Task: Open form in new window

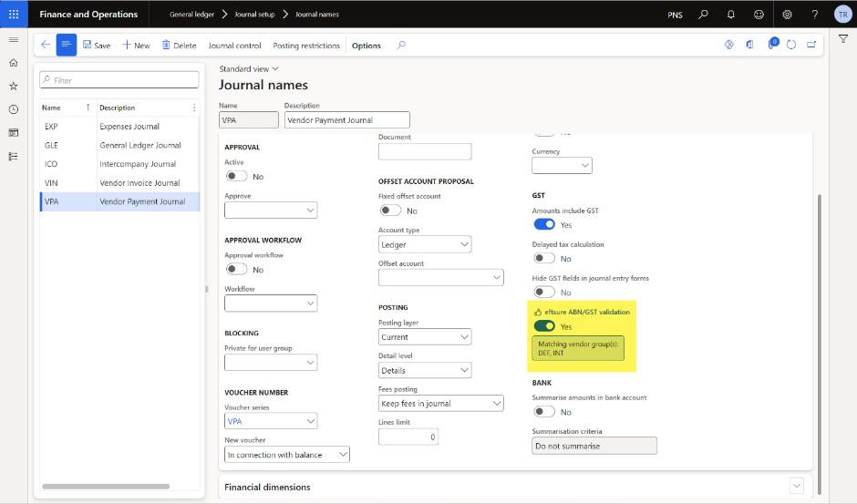Action: point(811,45)
